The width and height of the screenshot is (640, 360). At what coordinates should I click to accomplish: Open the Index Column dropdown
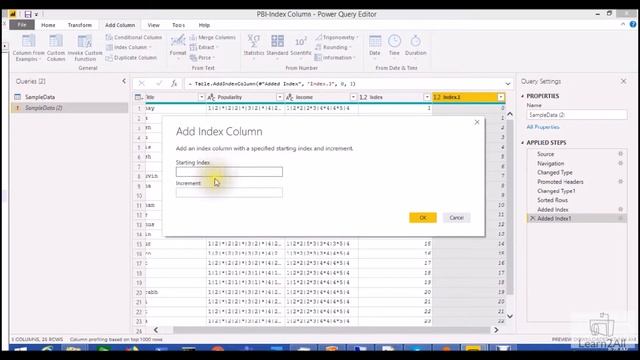[129, 47]
